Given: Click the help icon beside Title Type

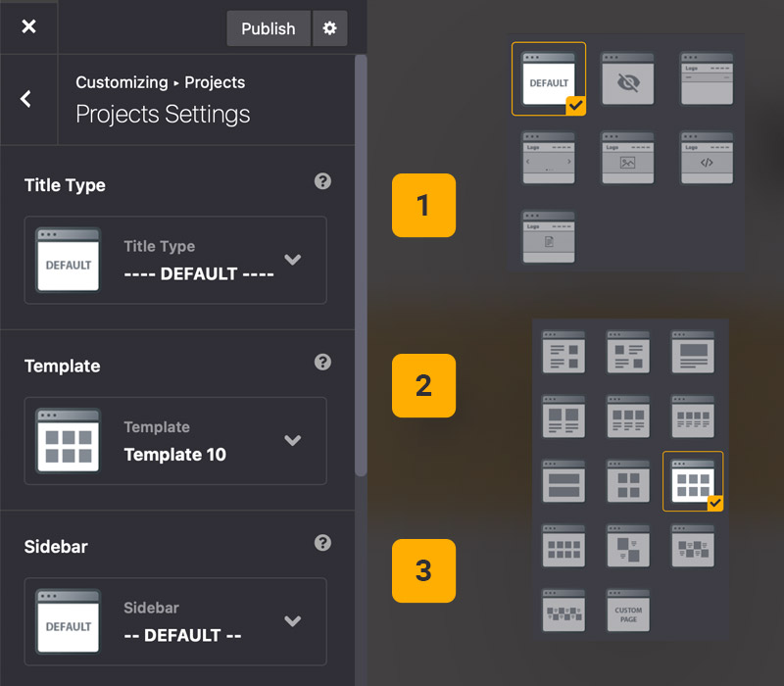Looking at the screenshot, I should 322,181.
